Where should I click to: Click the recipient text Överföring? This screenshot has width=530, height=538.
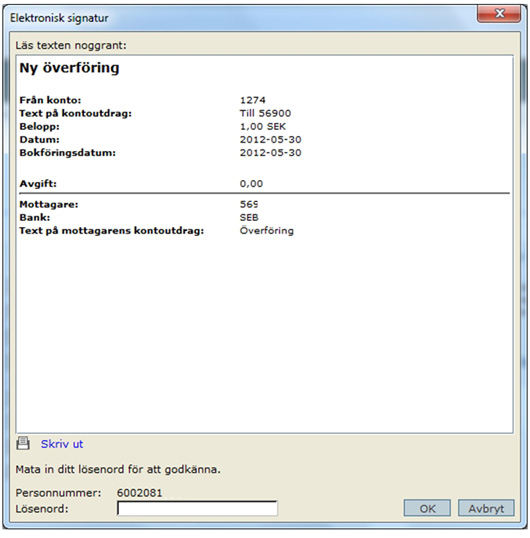[267, 230]
